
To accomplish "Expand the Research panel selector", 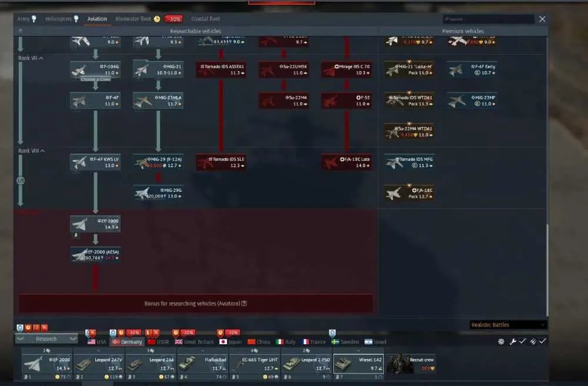I will tap(46, 339).
